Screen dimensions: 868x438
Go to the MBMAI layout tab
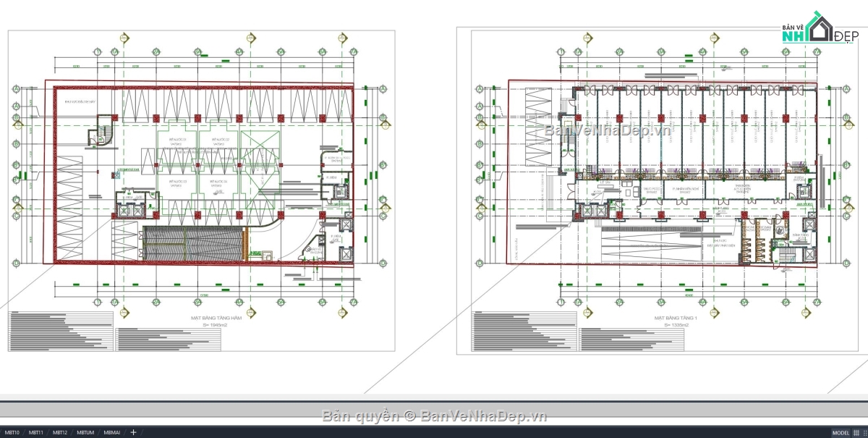(x=111, y=432)
